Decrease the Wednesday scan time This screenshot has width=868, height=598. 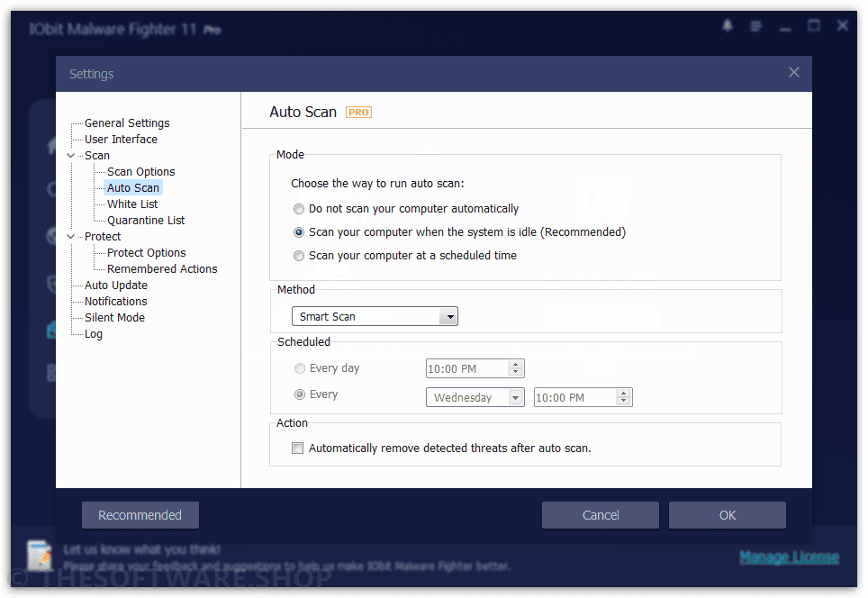coord(623,402)
